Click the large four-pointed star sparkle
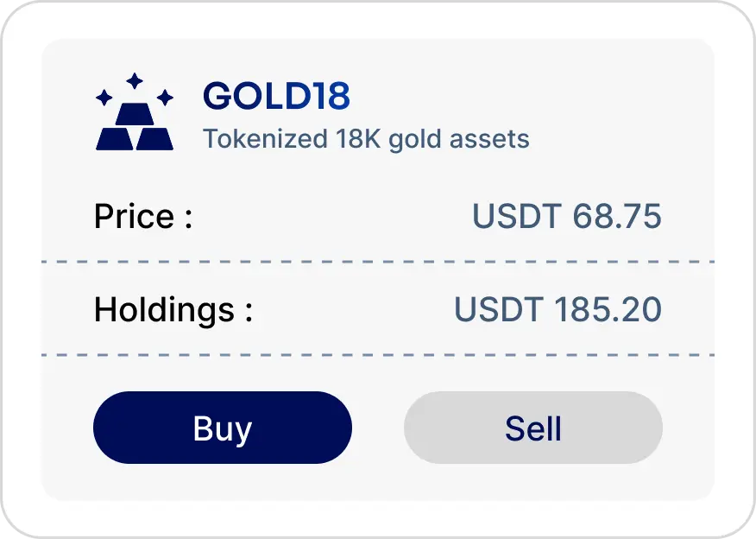 coord(135,80)
